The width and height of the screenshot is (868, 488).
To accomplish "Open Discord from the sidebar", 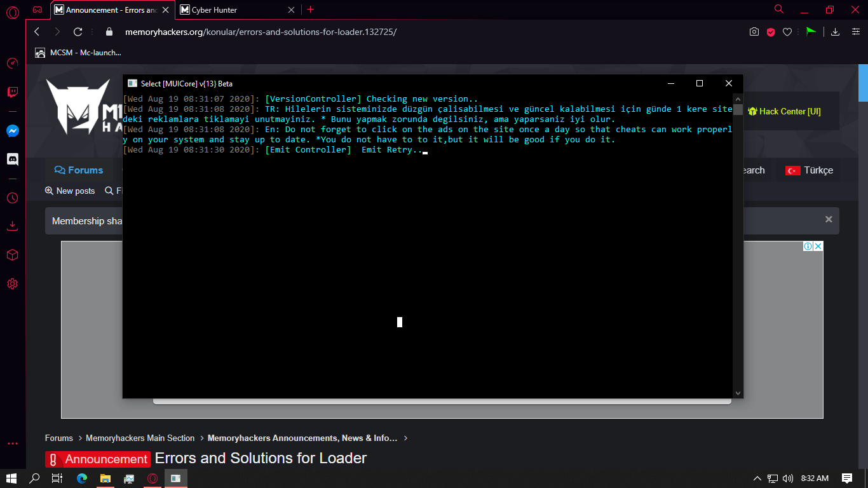I will pos(12,159).
